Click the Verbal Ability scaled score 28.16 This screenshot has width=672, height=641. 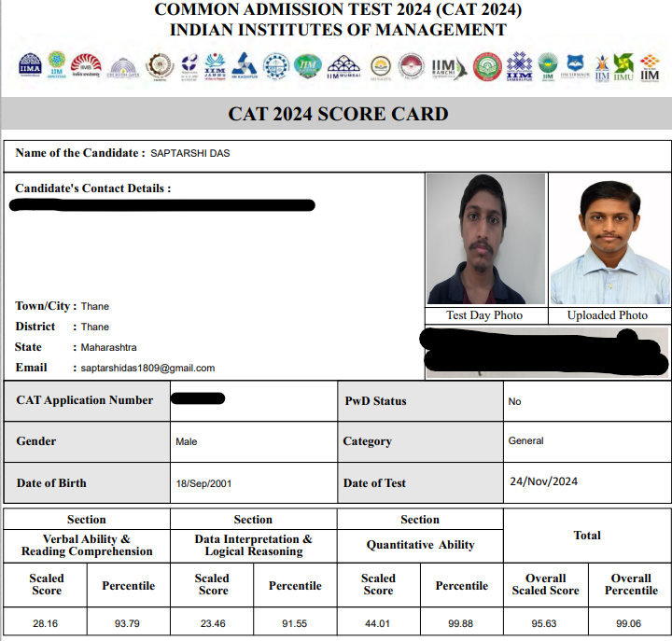click(46, 623)
